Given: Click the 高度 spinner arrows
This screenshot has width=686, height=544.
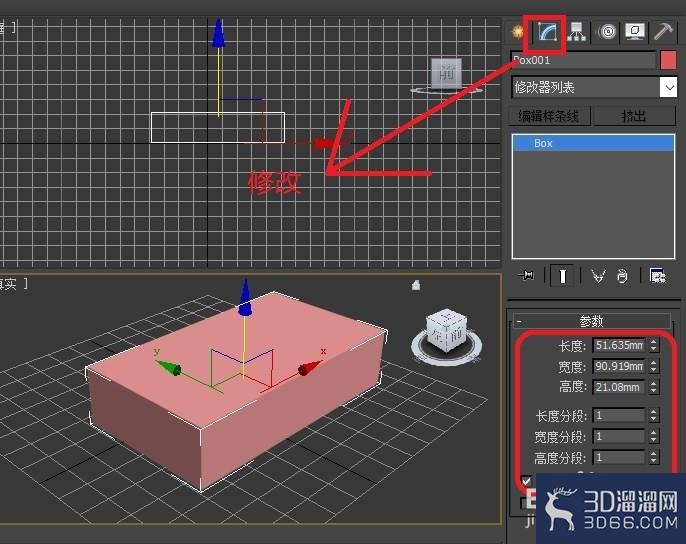Looking at the screenshot, I should point(654,387).
